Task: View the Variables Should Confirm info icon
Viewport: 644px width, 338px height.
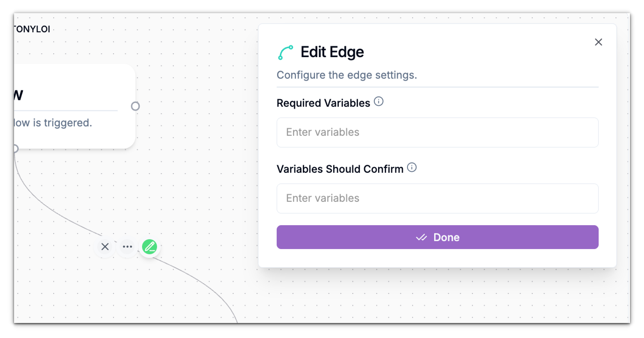Action: [412, 167]
